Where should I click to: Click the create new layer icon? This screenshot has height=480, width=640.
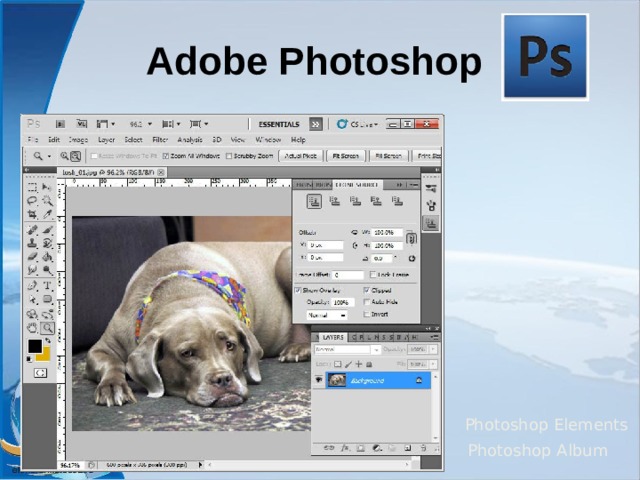click(x=407, y=448)
